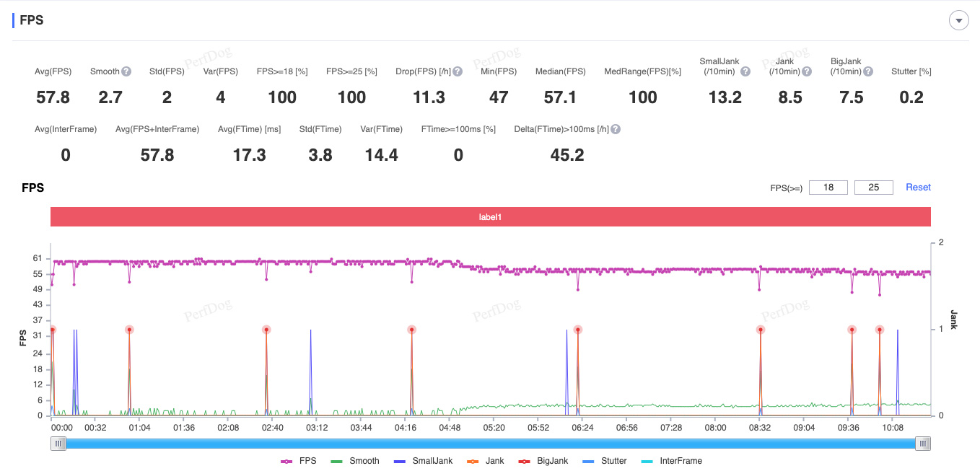Hide the Smooth series in legend
The width and height of the screenshot is (980, 471).
click(355, 461)
